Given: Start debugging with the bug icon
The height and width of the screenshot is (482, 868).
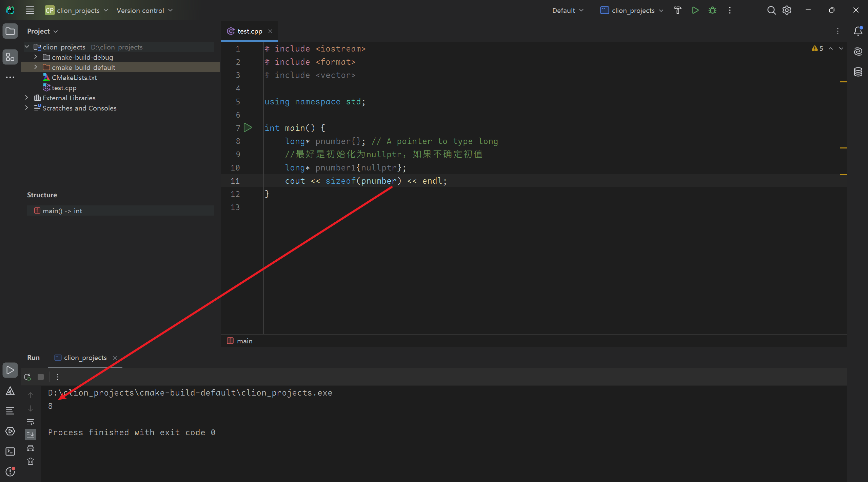Looking at the screenshot, I should coord(712,10).
